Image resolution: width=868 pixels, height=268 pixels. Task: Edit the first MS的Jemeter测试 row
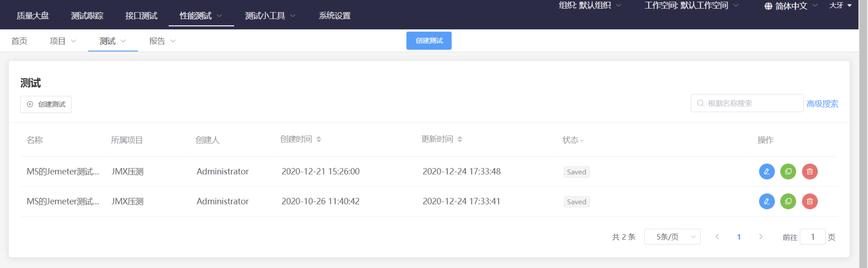click(x=767, y=172)
